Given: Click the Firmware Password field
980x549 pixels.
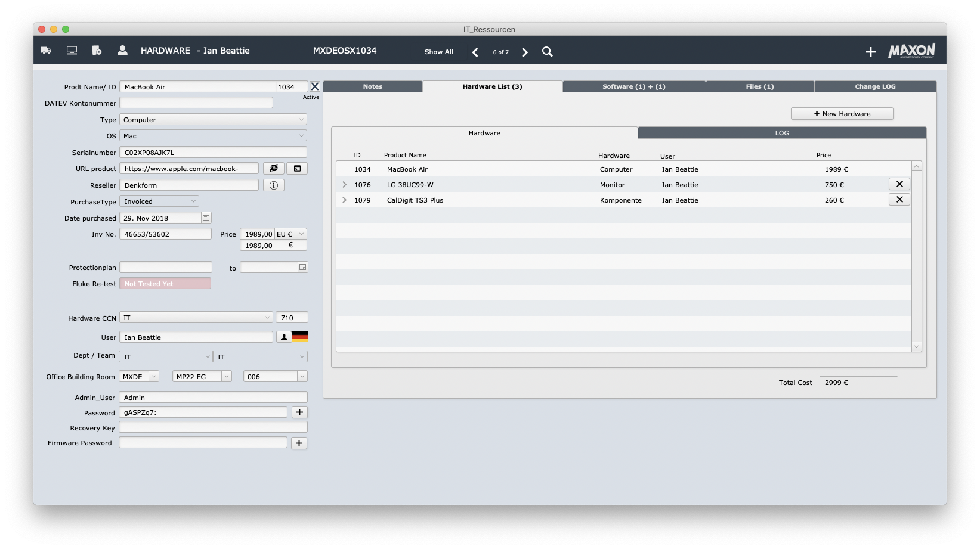Looking at the screenshot, I should click(203, 443).
